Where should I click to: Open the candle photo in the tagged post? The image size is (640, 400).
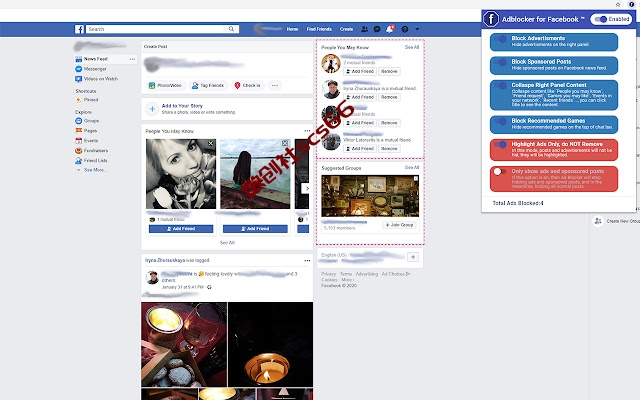270,344
